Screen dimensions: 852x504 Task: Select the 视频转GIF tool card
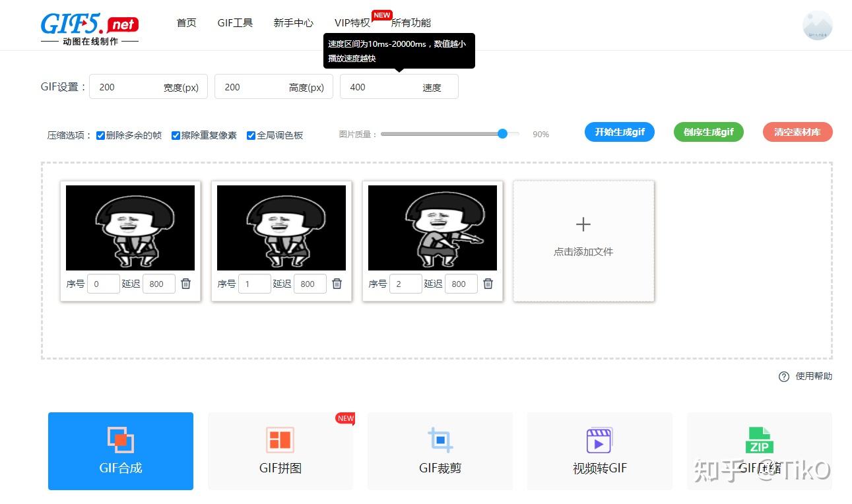(600, 451)
